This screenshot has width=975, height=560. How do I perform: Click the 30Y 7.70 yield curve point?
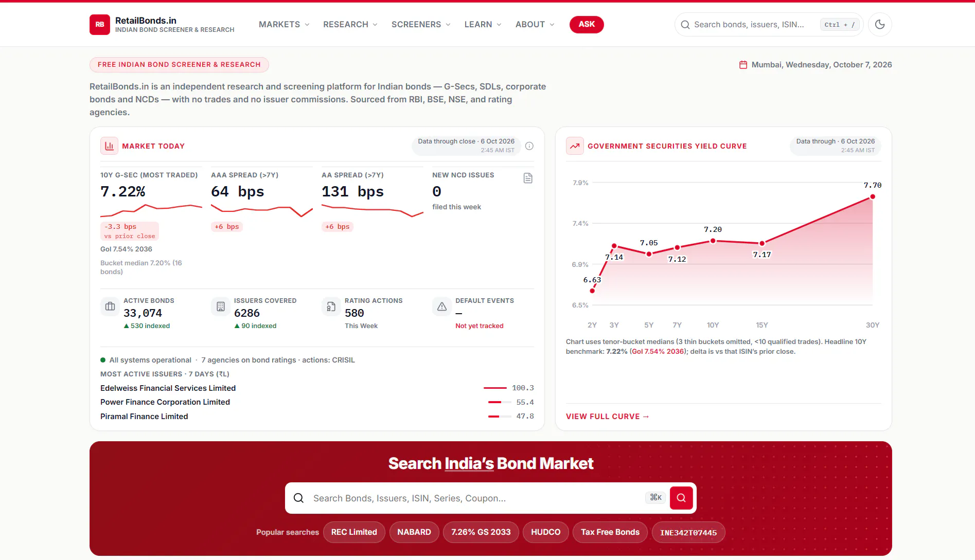pos(873,197)
